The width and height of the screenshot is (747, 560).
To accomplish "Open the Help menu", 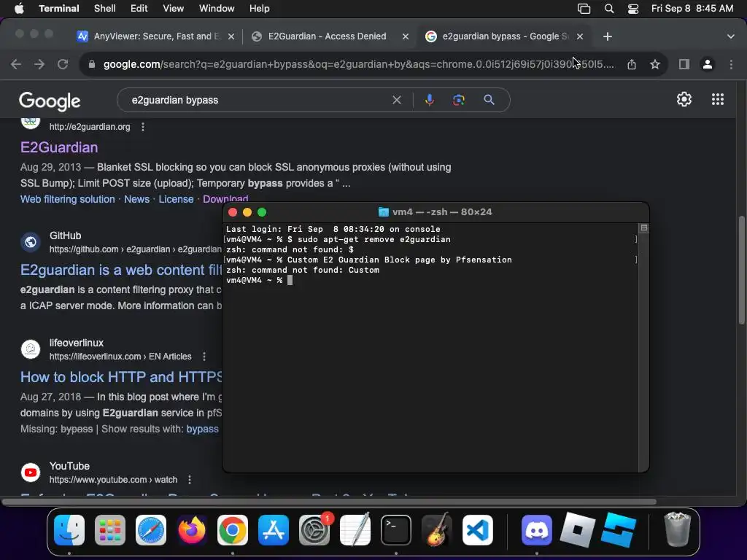I will (259, 9).
